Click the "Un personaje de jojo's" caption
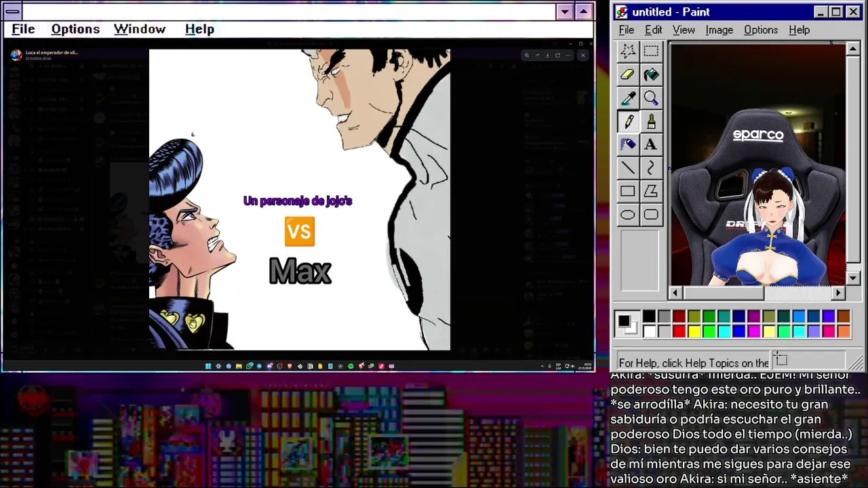The image size is (868, 488). click(x=298, y=201)
